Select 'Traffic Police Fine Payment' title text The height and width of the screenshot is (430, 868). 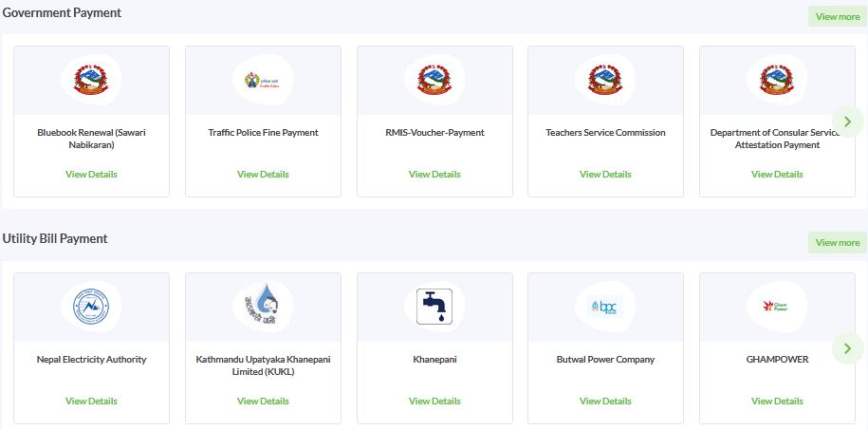click(263, 133)
